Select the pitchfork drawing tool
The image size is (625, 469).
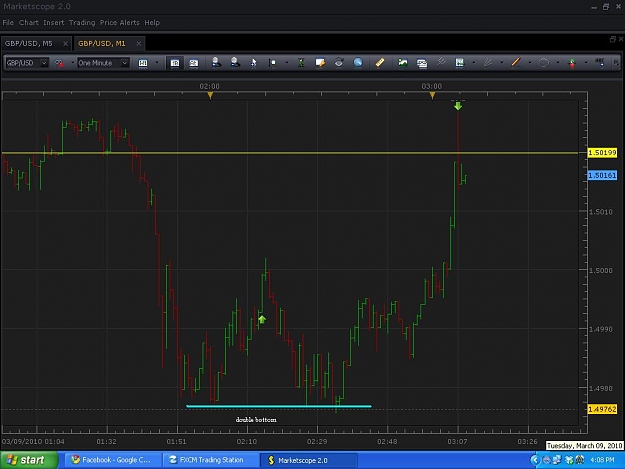[x=441, y=62]
